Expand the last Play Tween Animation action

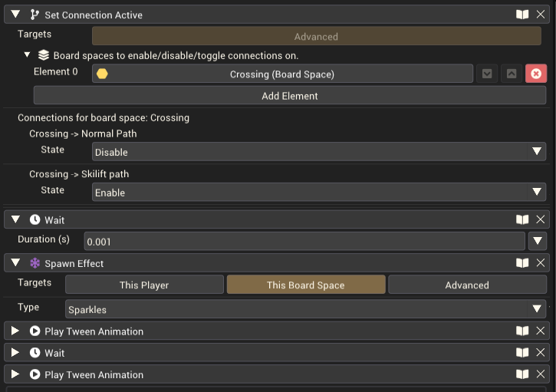[x=15, y=374]
